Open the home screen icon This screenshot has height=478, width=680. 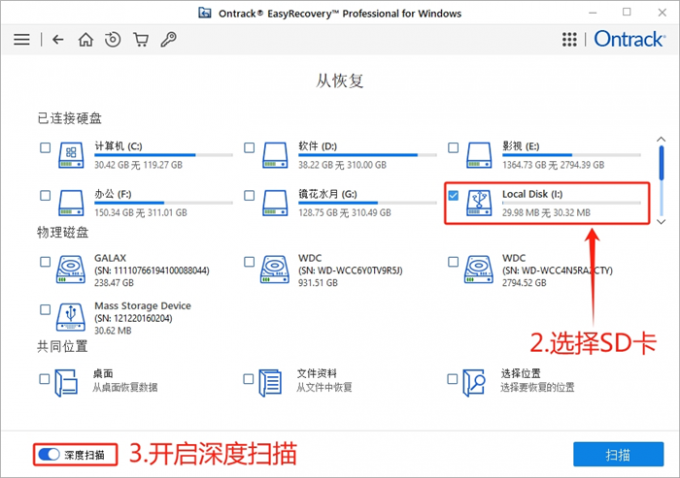coord(85,39)
